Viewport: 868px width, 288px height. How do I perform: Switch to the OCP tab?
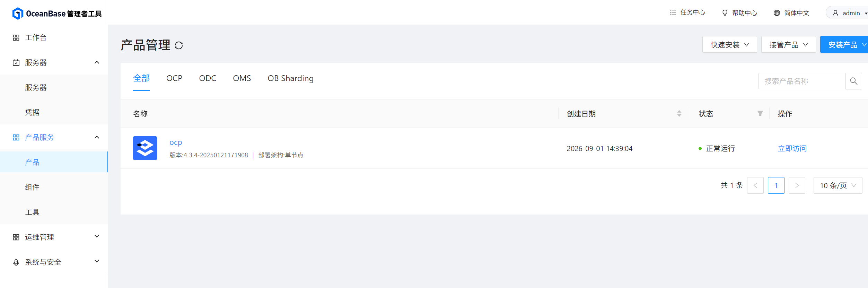point(174,78)
